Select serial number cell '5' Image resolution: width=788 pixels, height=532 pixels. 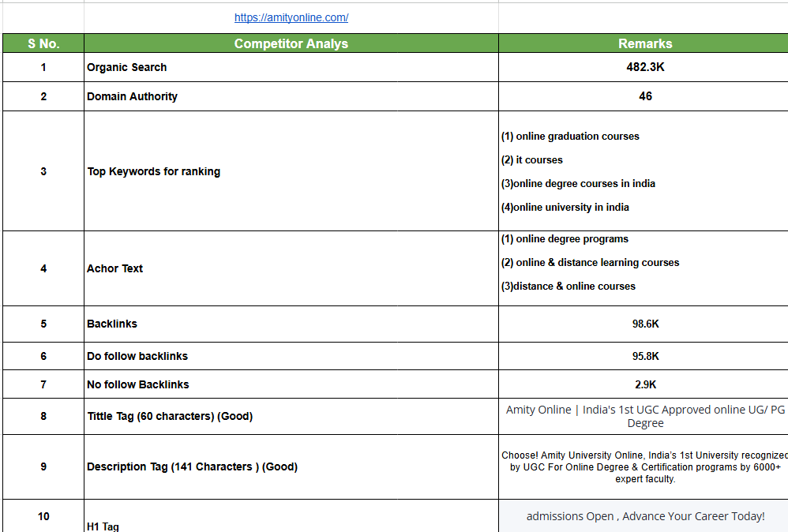(43, 324)
